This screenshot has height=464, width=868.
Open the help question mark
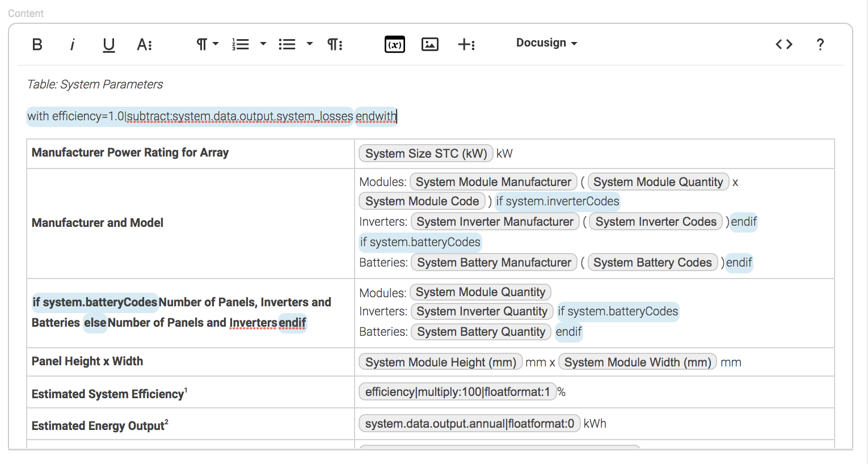(x=820, y=44)
